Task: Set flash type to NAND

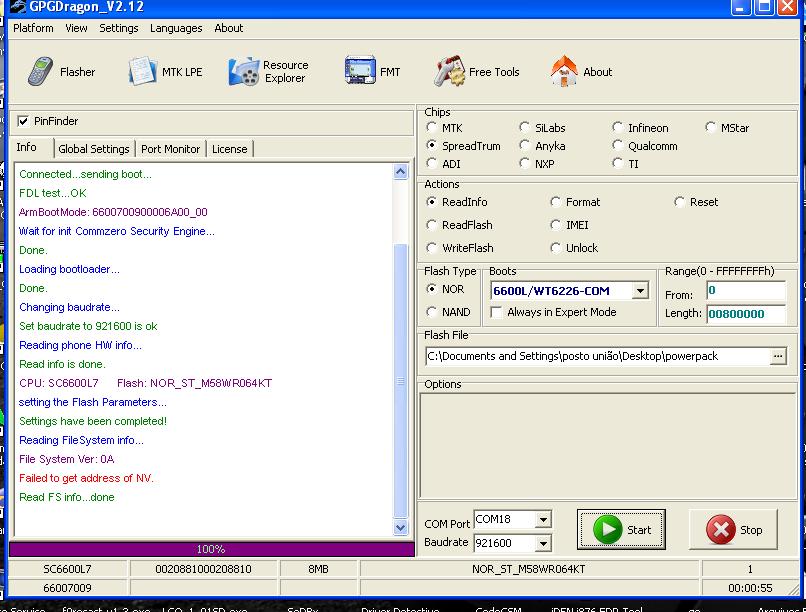Action: pyautogui.click(x=432, y=312)
